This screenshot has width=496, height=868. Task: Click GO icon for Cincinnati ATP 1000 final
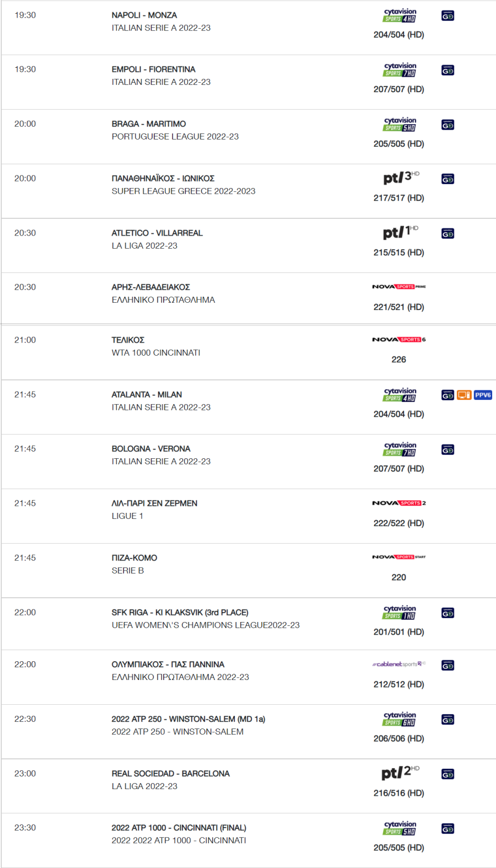coord(448,829)
